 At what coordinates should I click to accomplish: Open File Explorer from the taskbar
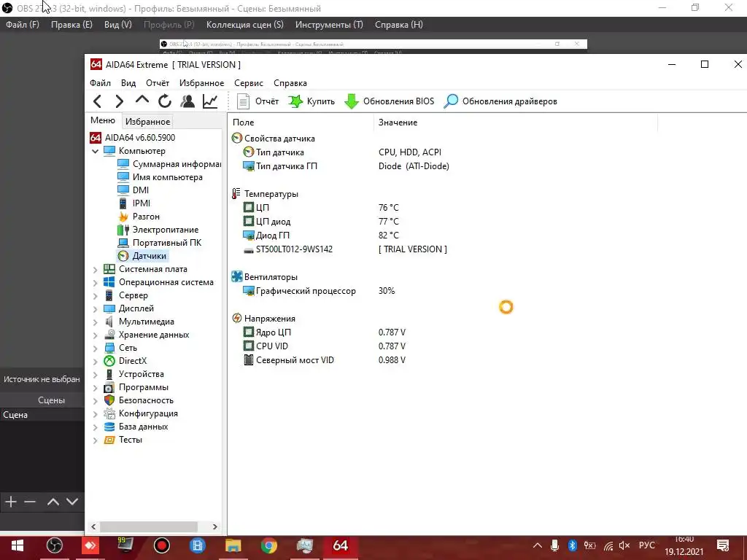(233, 545)
